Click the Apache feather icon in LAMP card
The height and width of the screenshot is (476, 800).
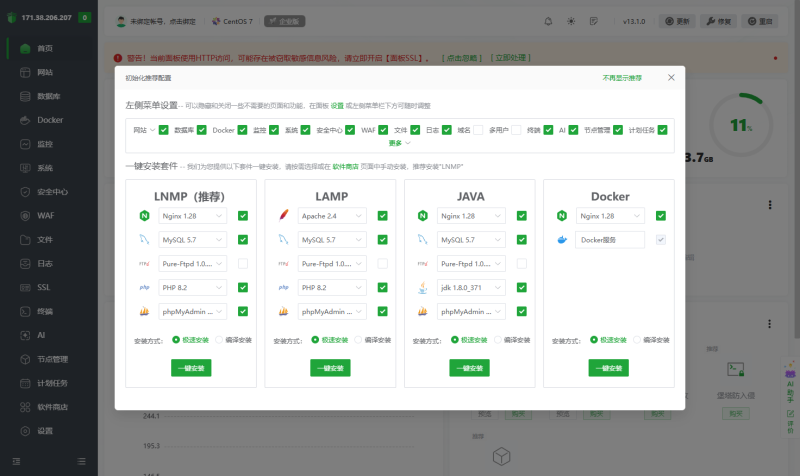click(284, 215)
